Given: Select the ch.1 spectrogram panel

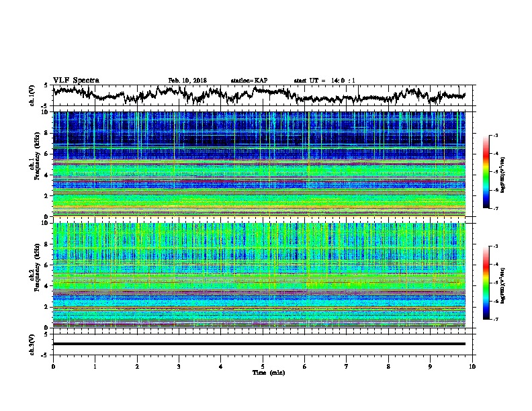Looking at the screenshot, I should (259, 164).
